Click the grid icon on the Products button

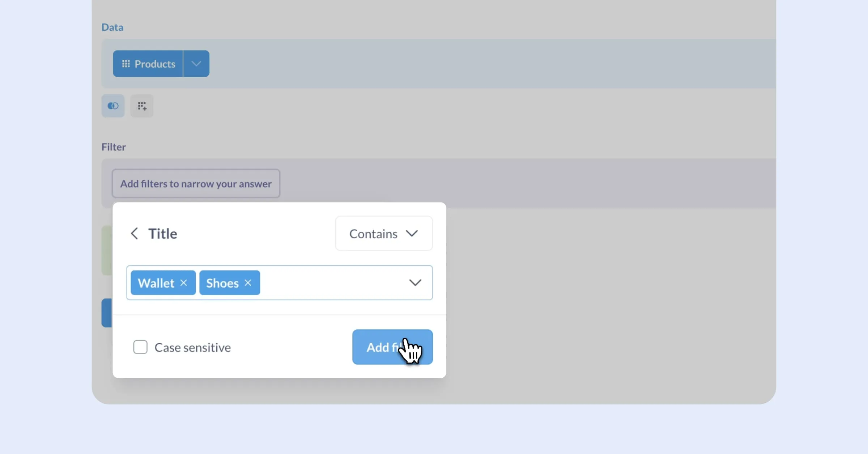click(125, 64)
